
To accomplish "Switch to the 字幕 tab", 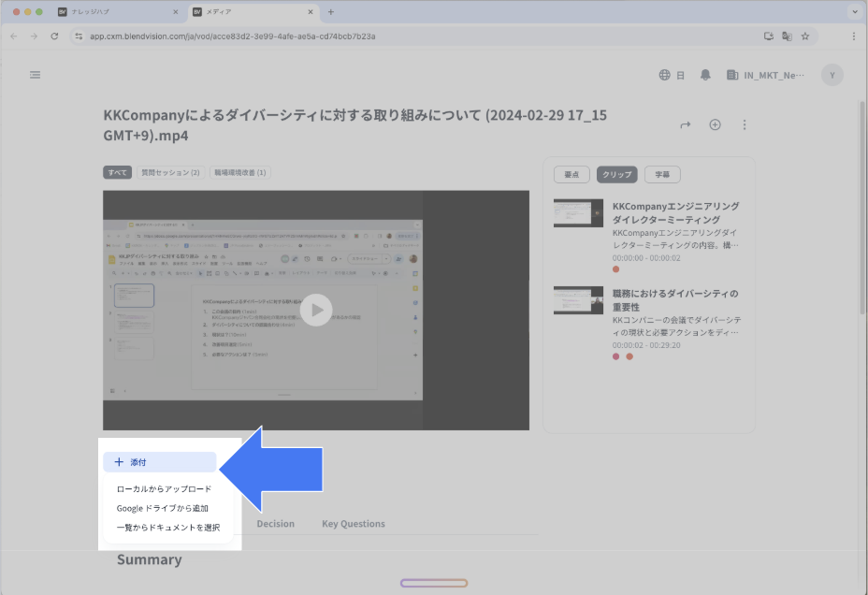I will [x=662, y=174].
